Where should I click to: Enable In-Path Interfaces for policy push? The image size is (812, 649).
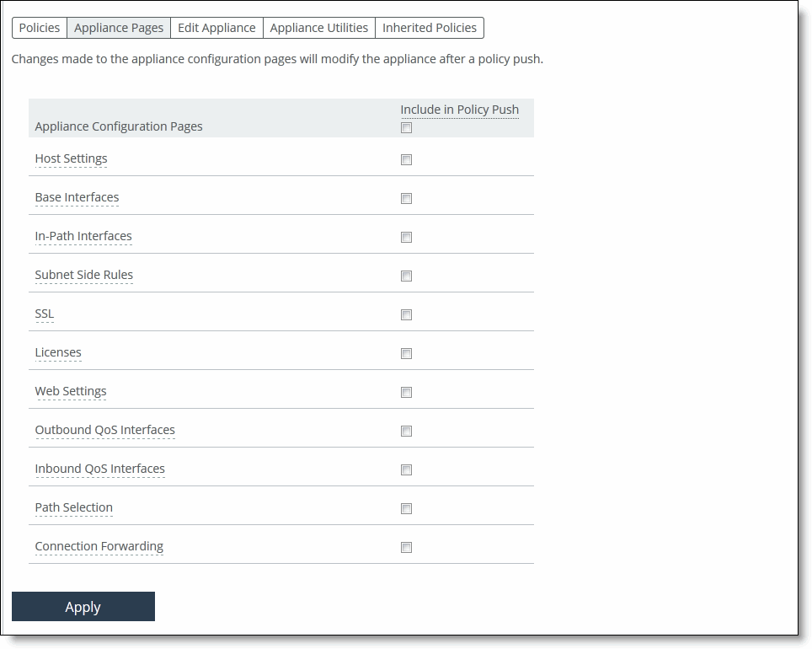pos(406,237)
